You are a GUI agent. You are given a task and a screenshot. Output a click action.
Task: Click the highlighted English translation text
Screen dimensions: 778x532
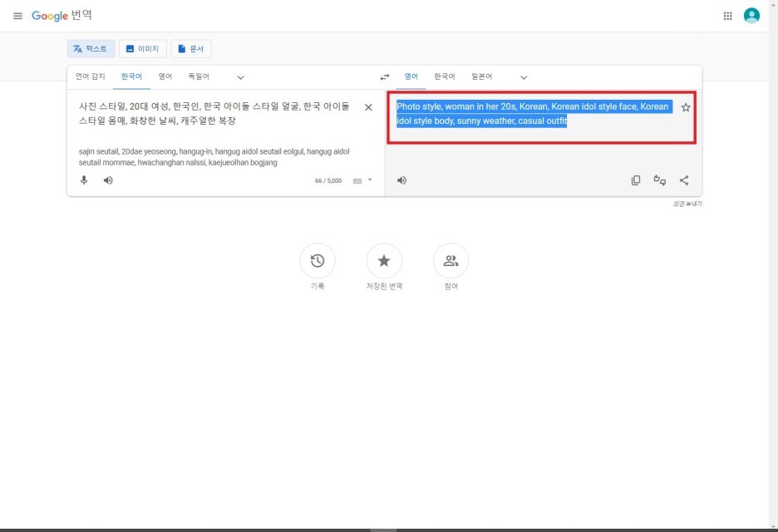point(534,114)
